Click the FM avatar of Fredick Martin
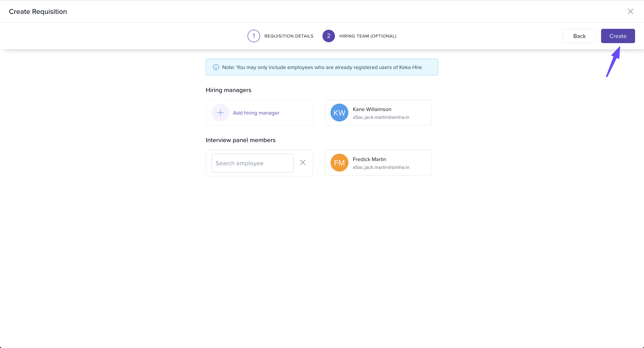This screenshot has width=644, height=348. tap(339, 163)
